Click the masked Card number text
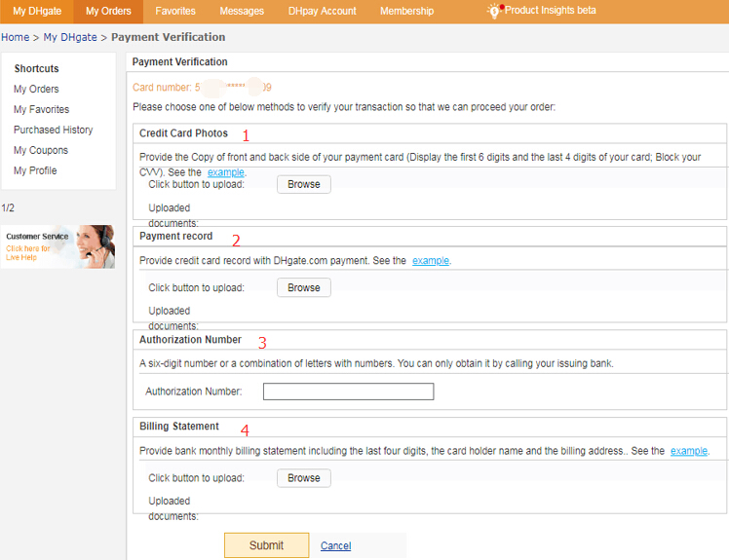729x560 pixels. [202, 88]
